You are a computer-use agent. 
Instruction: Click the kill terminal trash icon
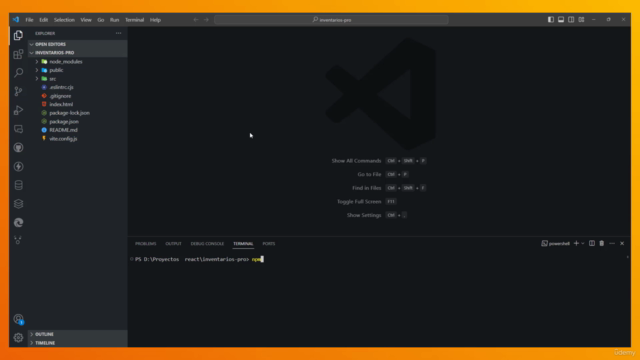pyautogui.click(x=602, y=243)
